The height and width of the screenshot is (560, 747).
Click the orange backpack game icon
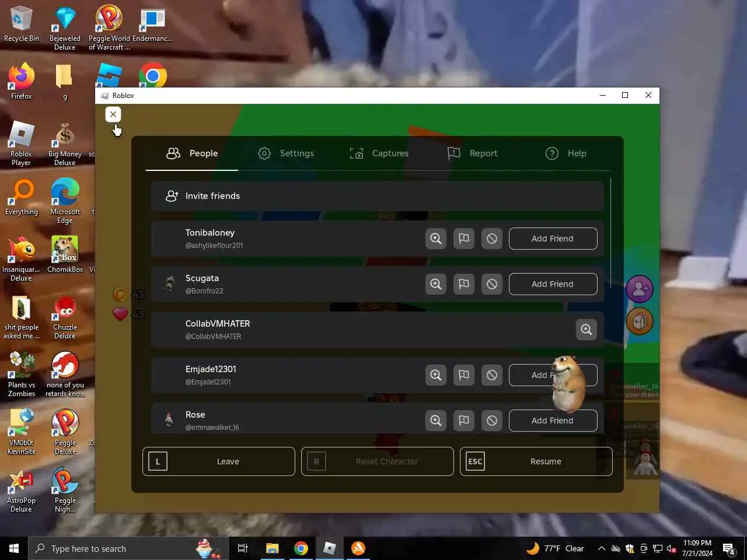click(640, 321)
